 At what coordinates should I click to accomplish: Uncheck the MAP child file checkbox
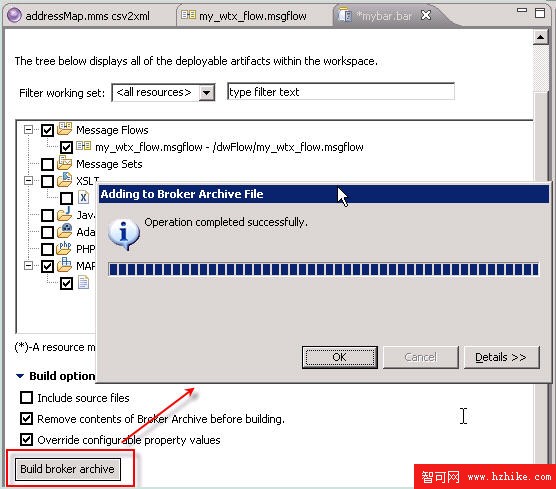[66, 283]
